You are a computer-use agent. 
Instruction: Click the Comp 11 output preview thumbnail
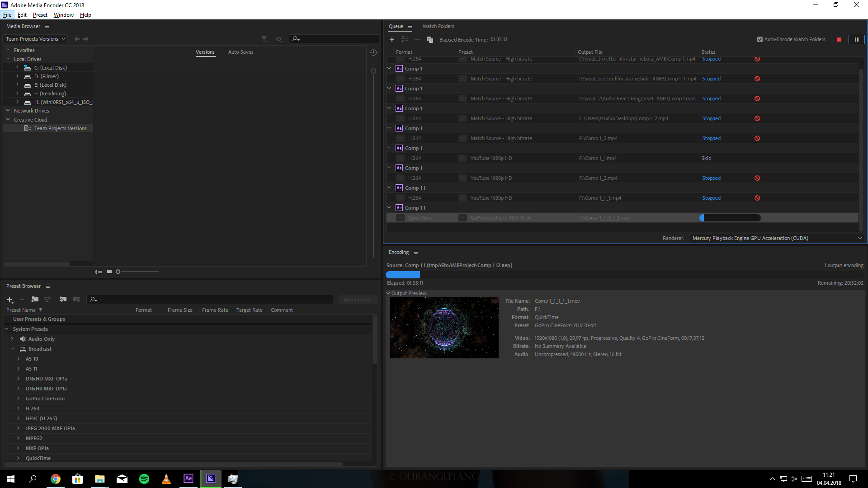point(444,327)
